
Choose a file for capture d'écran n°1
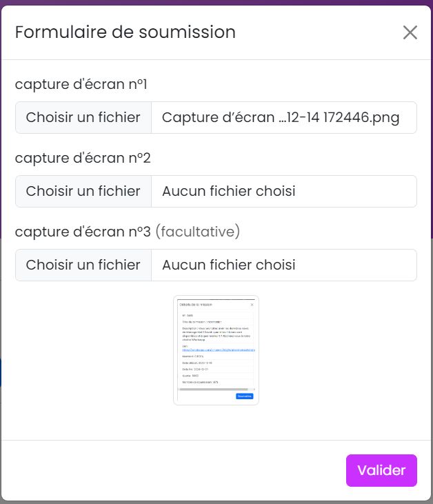pyautogui.click(x=83, y=117)
